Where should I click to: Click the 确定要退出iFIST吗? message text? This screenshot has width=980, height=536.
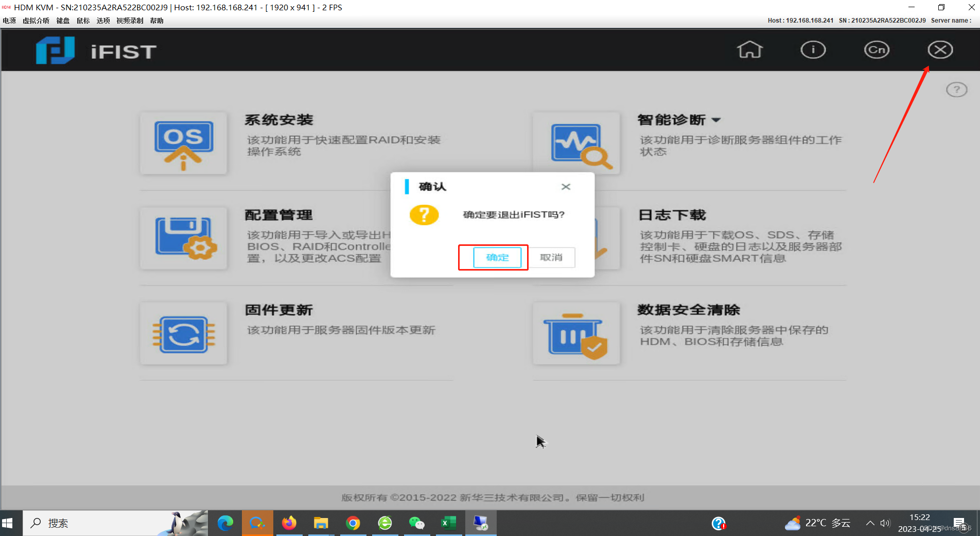point(514,215)
